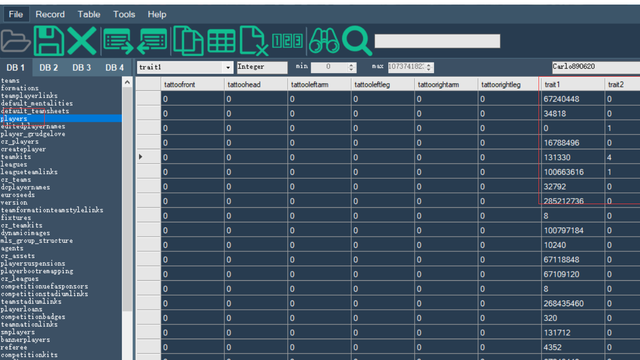Switch to the DB 2 tab
This screenshot has height=360, width=640.
pyautogui.click(x=49, y=68)
